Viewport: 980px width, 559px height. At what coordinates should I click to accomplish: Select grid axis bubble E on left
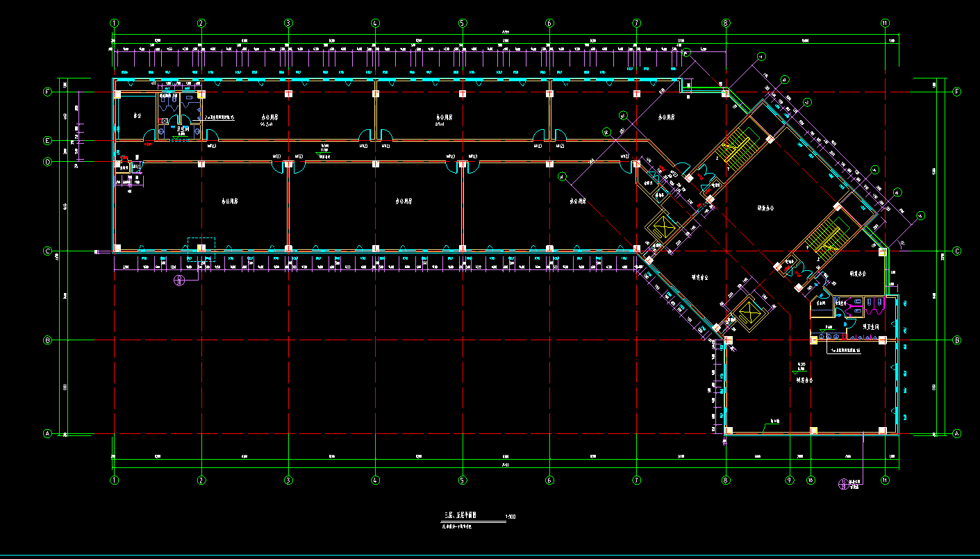48,141
